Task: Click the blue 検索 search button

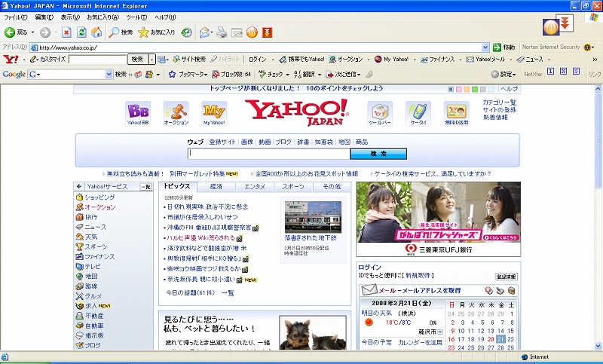Action: point(378,154)
